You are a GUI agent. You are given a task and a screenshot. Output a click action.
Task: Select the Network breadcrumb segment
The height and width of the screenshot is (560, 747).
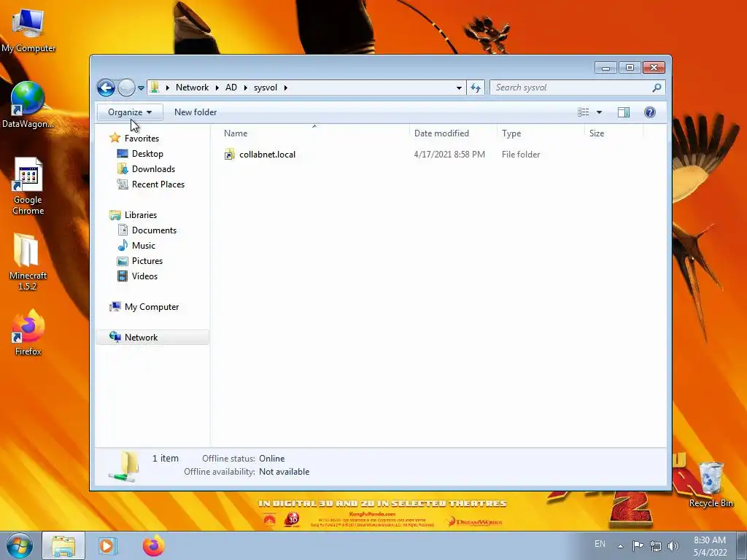coord(192,87)
